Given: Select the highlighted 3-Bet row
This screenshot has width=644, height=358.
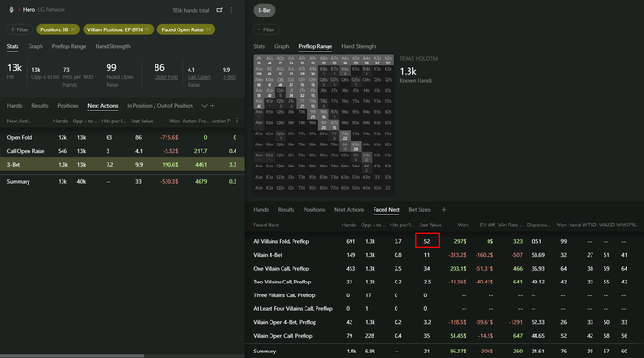Looking at the screenshot, I should 122,165.
